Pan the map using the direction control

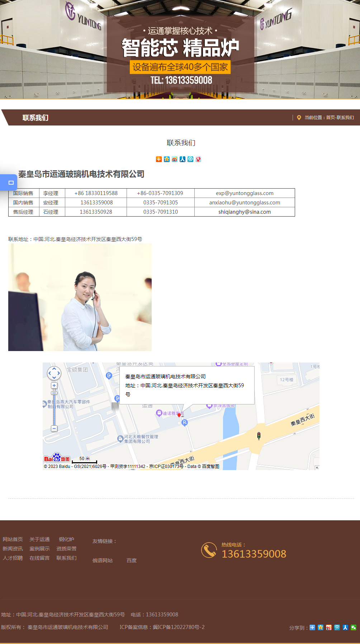point(54,373)
